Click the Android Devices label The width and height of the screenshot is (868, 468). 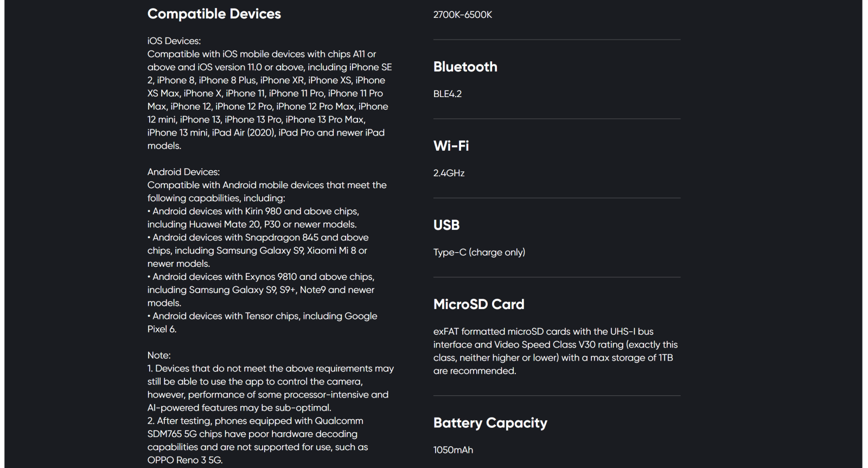[183, 172]
